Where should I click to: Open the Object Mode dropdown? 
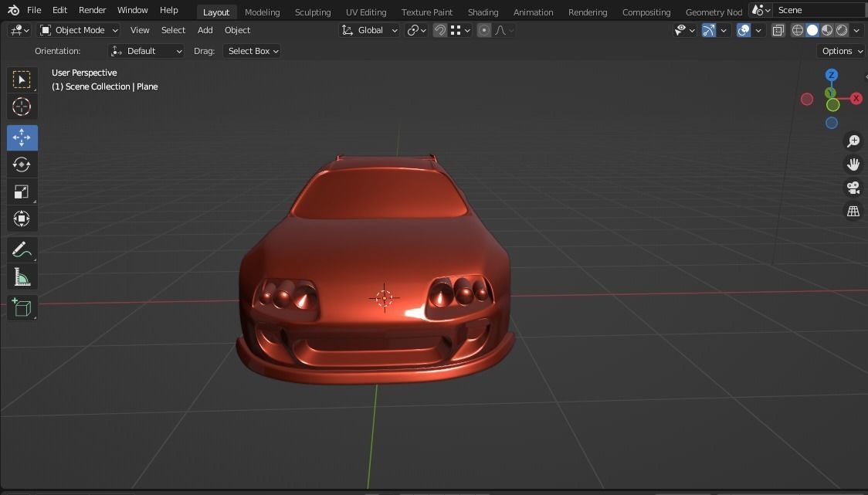tap(79, 30)
